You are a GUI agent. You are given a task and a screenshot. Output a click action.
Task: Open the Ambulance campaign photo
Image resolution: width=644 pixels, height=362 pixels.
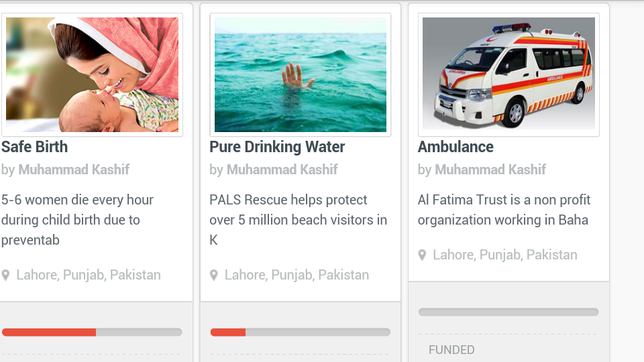(x=508, y=73)
